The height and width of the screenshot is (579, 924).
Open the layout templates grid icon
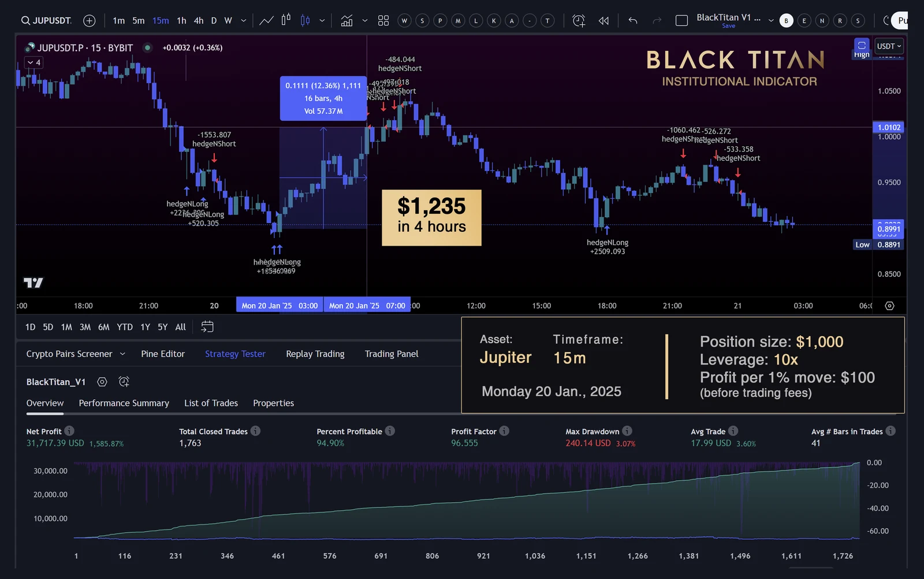pyautogui.click(x=383, y=21)
